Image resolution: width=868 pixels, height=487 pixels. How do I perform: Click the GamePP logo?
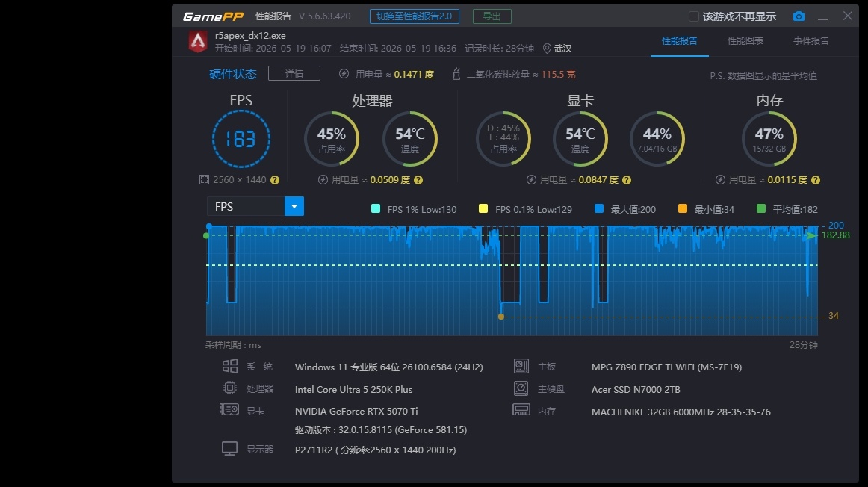tap(213, 16)
